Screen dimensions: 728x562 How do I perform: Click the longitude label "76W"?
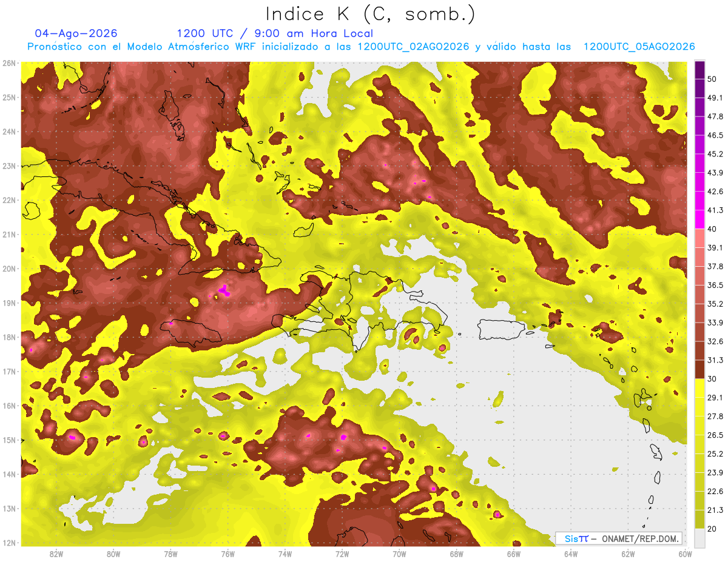tap(227, 554)
